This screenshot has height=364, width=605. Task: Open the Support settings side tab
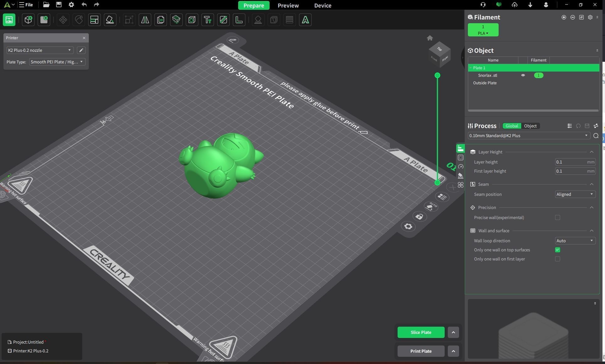tap(461, 176)
